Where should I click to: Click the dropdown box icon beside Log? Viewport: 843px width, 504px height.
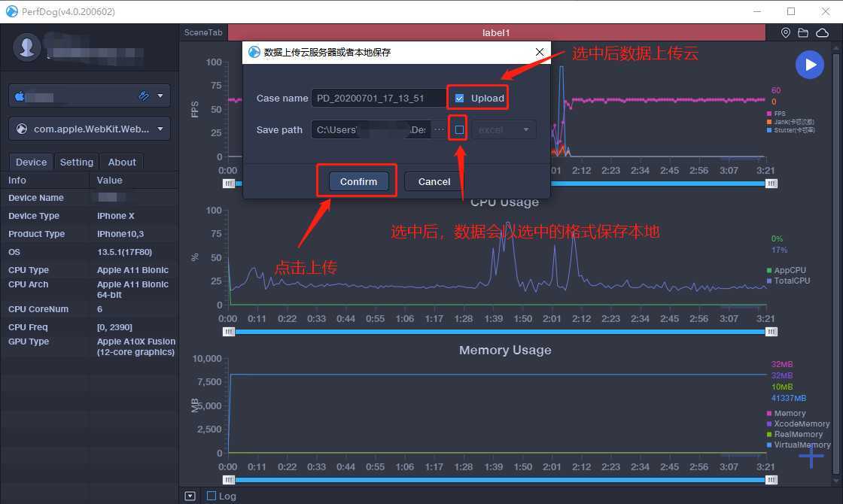190,496
